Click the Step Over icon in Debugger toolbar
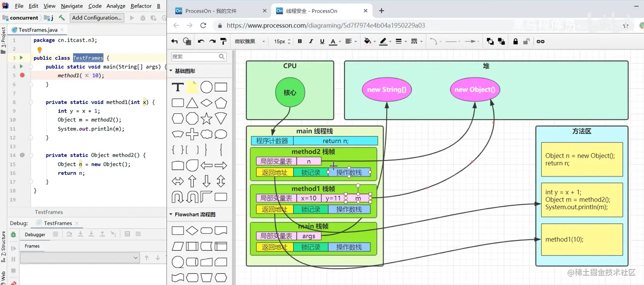 click(69, 234)
